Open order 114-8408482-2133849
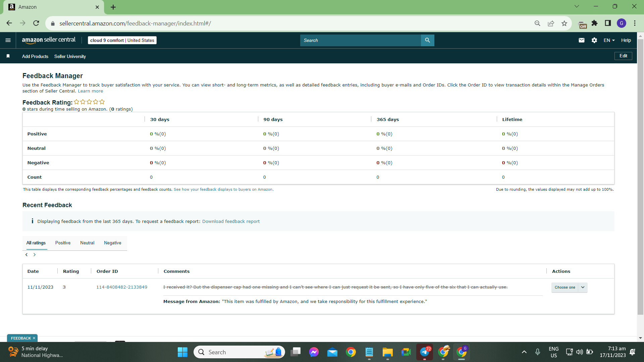Image resolution: width=644 pixels, height=362 pixels. point(122,287)
